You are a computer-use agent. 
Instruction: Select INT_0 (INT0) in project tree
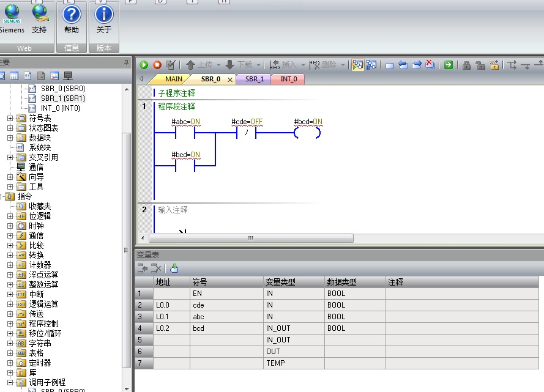click(x=61, y=108)
